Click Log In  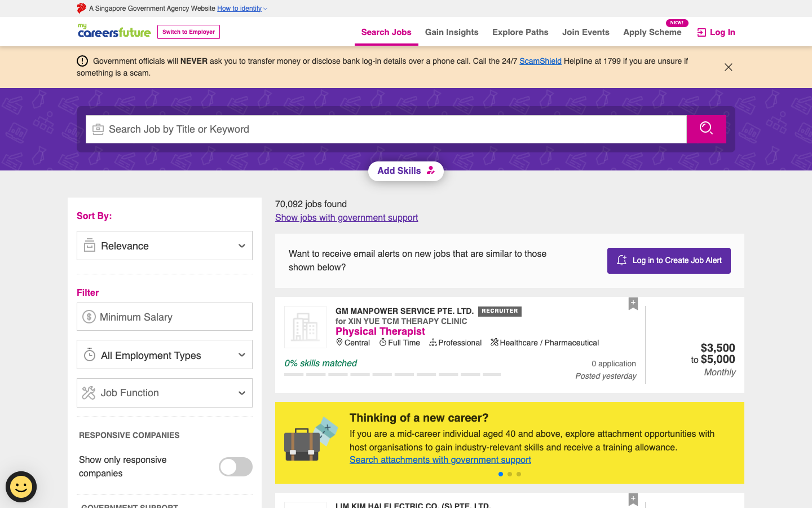[716, 32]
